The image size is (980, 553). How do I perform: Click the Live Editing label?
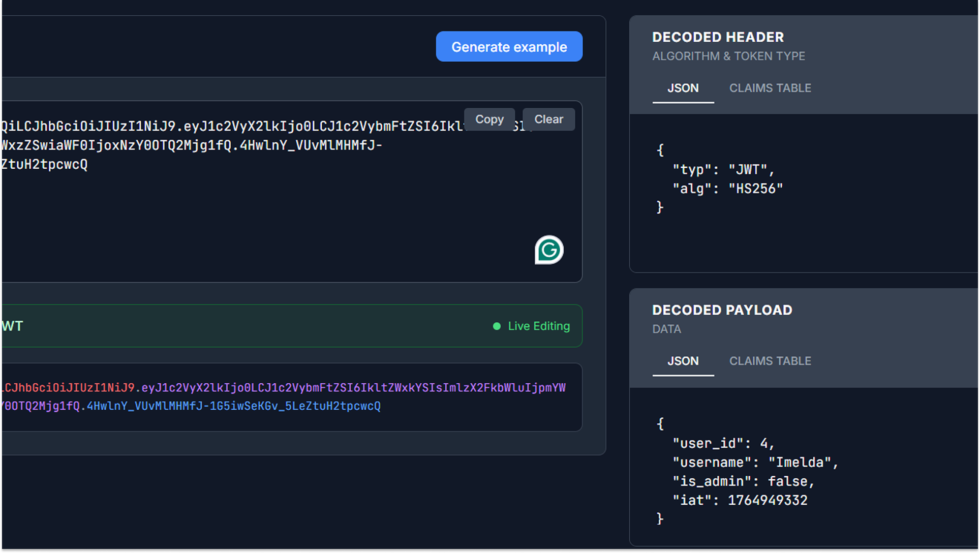pos(539,326)
